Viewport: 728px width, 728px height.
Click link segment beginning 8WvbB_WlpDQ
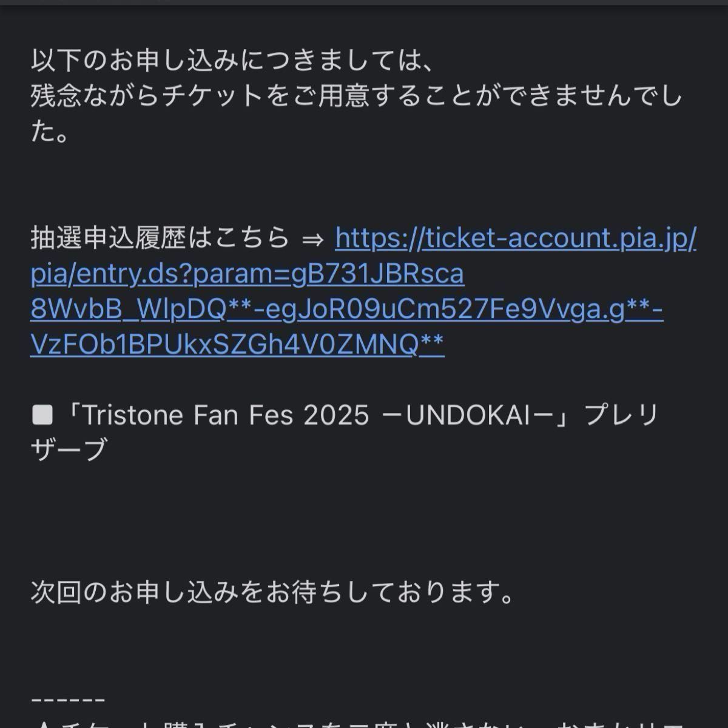(x=346, y=310)
